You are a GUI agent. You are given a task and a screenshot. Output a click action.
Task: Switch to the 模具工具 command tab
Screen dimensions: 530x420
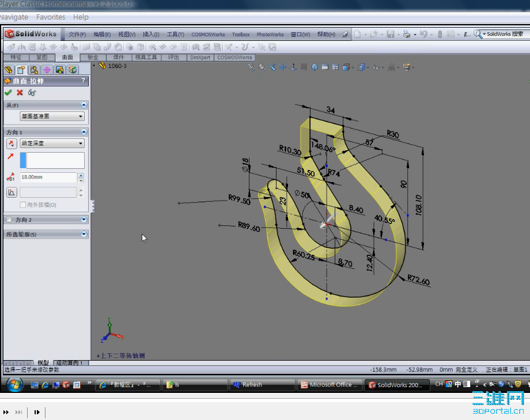[146, 58]
